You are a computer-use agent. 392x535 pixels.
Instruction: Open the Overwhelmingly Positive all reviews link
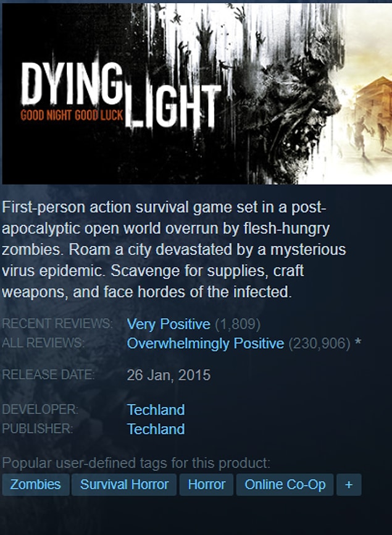click(x=205, y=343)
